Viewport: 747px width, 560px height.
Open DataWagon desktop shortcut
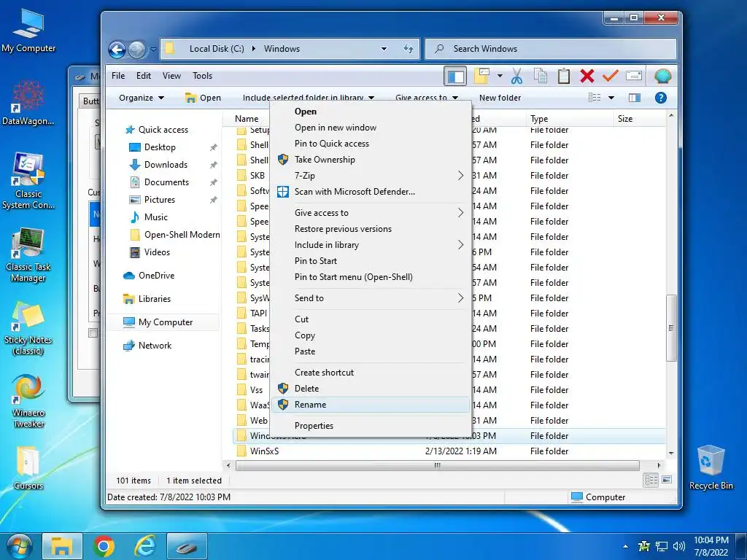click(28, 103)
